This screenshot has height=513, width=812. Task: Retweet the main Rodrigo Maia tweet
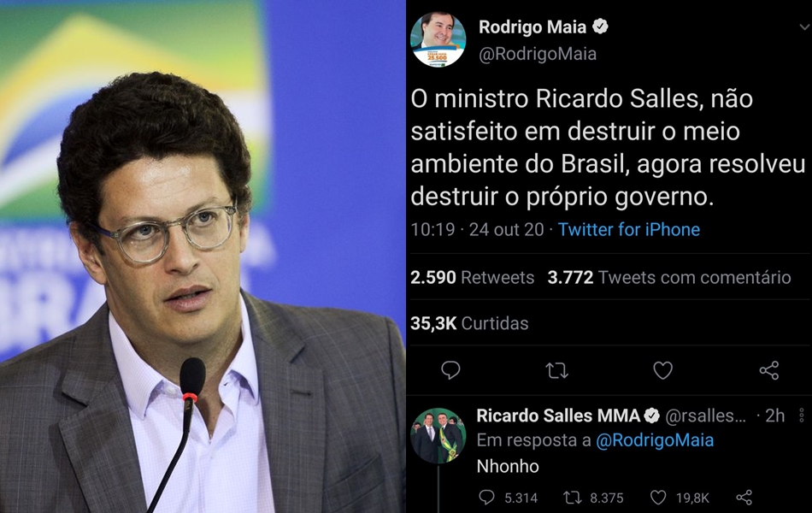[556, 370]
